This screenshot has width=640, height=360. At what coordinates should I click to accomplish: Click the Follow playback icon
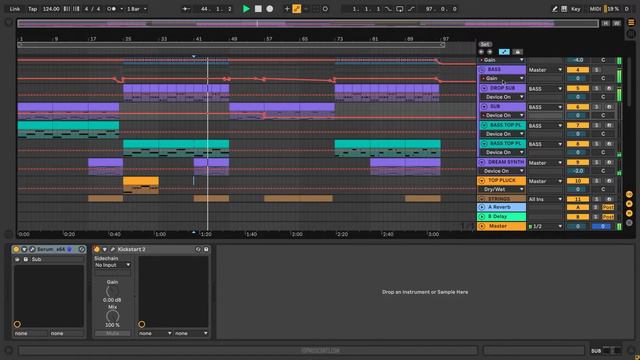[186, 9]
